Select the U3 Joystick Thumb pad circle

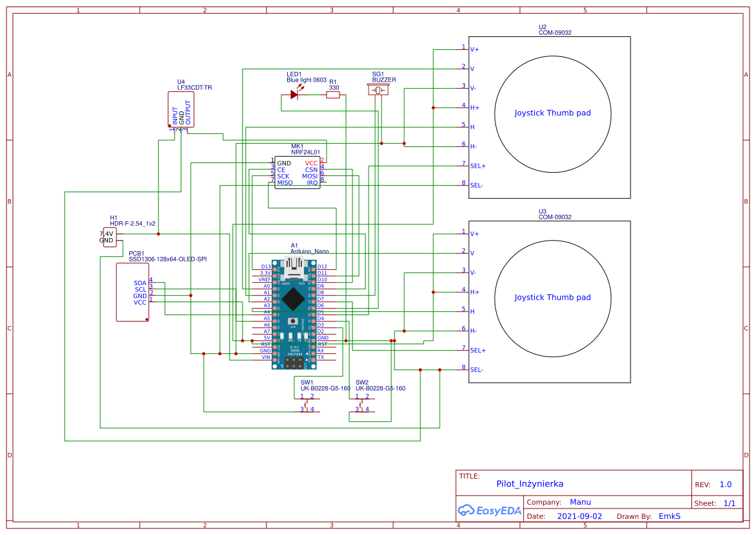(x=553, y=298)
